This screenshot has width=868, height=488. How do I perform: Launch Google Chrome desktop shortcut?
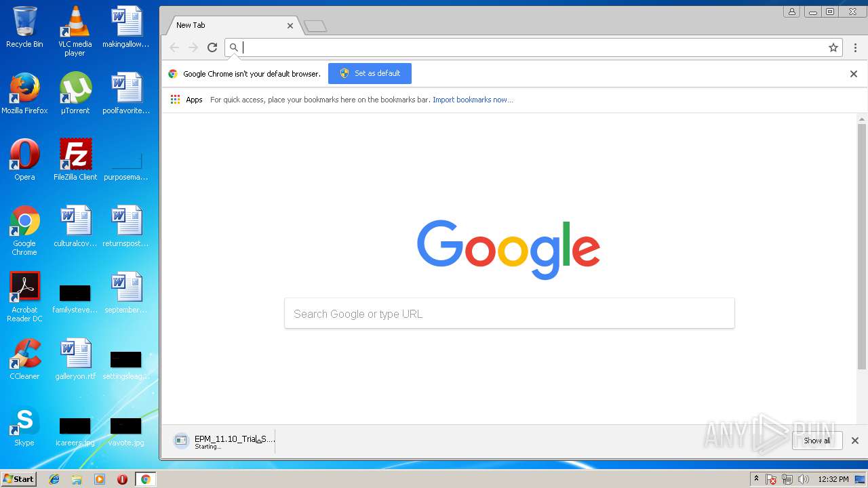coord(24,230)
